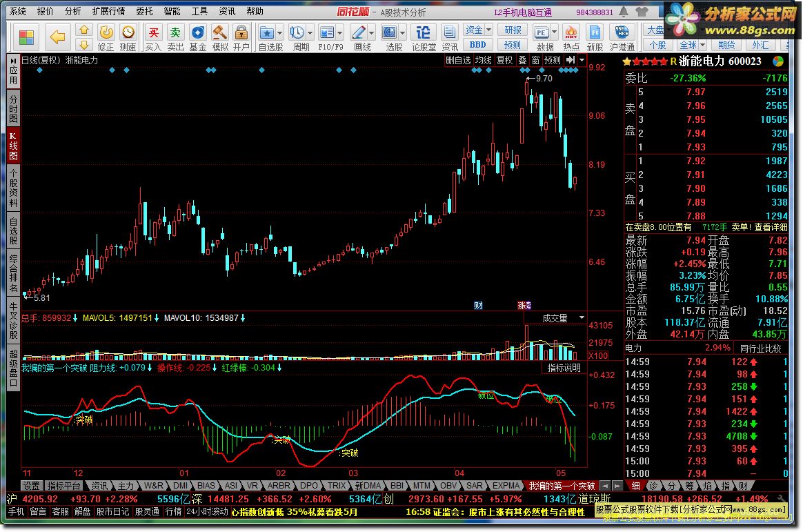Toggle the 叠 overlay option
This screenshot has width=803, height=532.
pyautogui.click(x=522, y=60)
